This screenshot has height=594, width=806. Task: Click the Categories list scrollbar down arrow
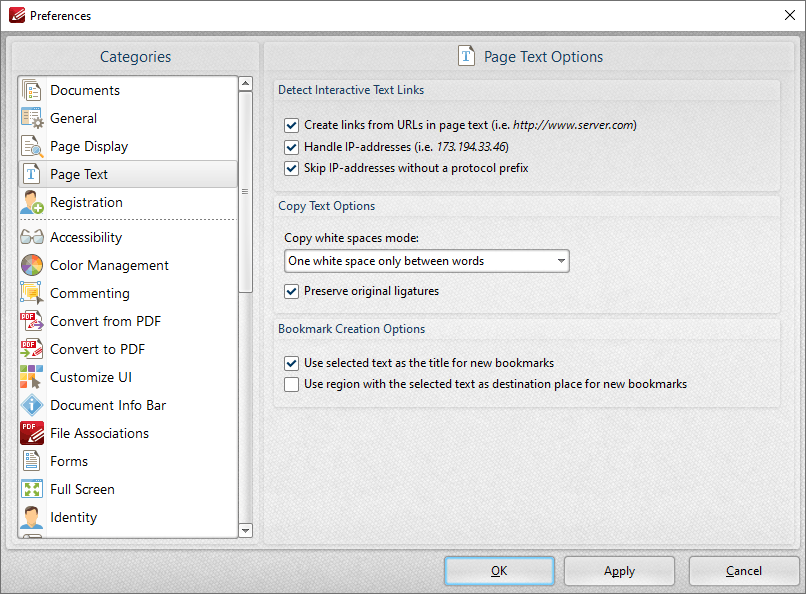pyautogui.click(x=245, y=530)
